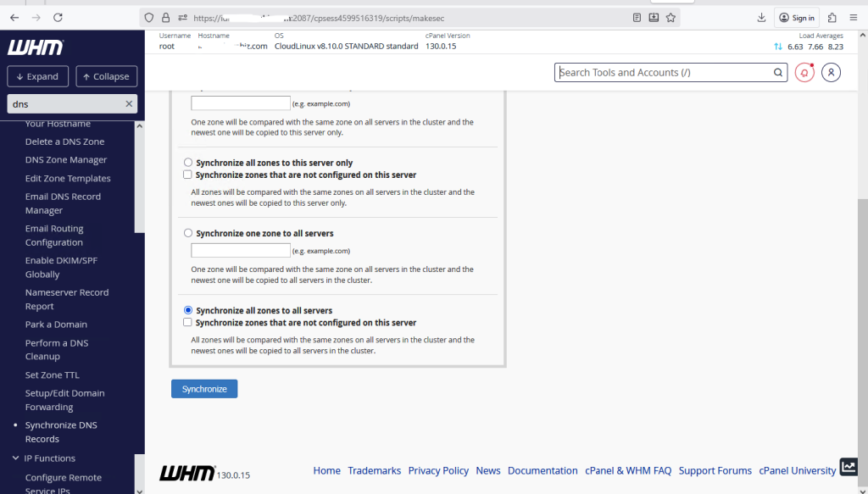Clear the dns sidebar search
The width and height of the screenshot is (868, 494).
tap(129, 103)
